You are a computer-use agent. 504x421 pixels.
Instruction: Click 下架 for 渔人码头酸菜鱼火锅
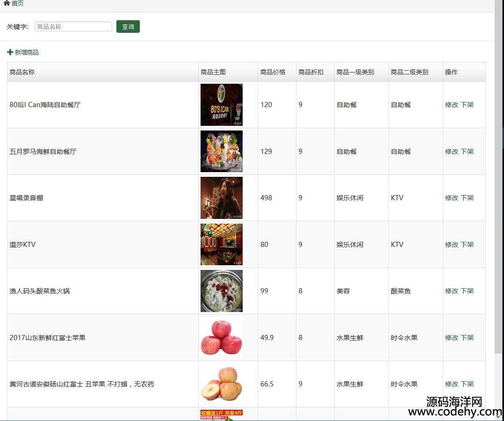pos(467,291)
